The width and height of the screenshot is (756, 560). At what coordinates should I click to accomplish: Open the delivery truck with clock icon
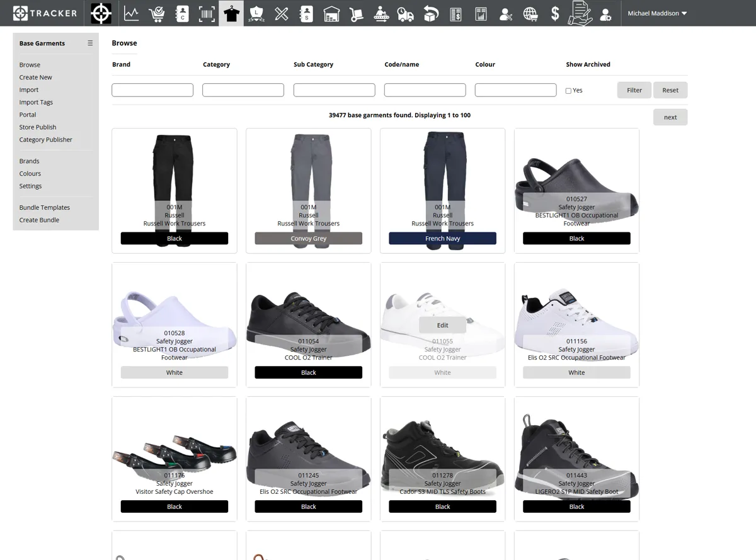(406, 13)
